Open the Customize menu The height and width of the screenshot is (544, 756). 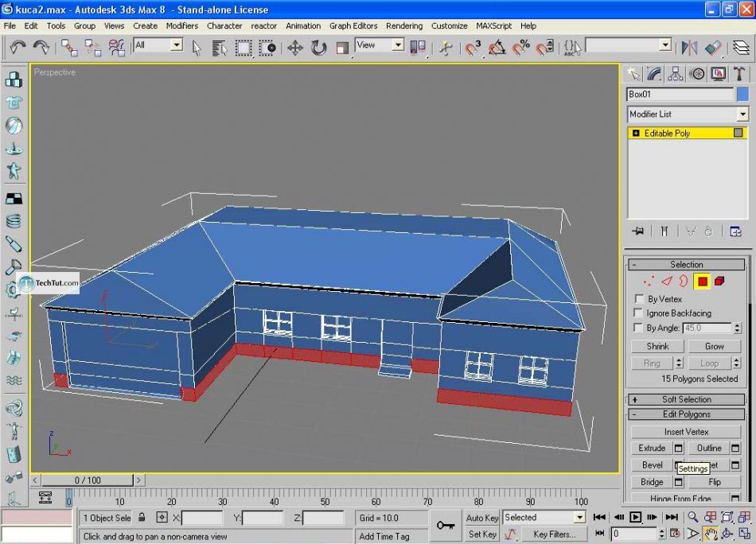tap(449, 26)
